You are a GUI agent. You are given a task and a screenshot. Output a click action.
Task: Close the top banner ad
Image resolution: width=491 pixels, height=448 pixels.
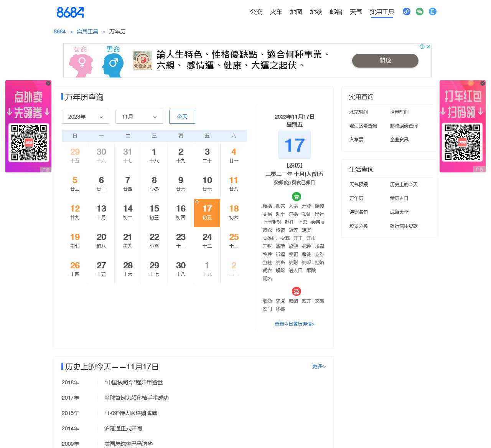428,46
